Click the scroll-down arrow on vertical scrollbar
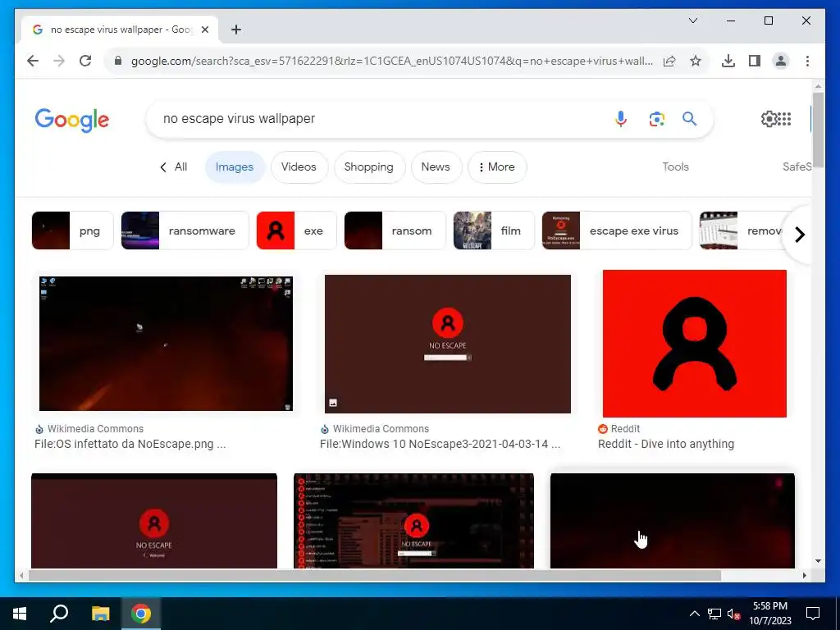 click(818, 561)
